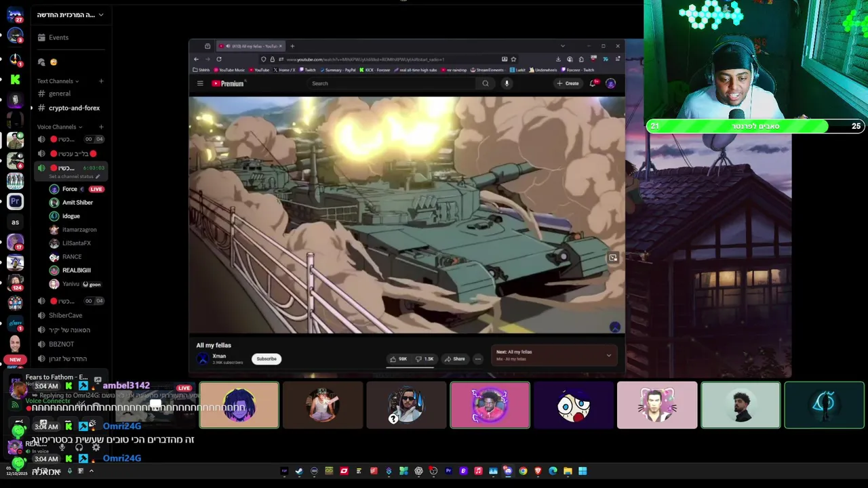Toggle Discord microphone mute

(x=62, y=447)
